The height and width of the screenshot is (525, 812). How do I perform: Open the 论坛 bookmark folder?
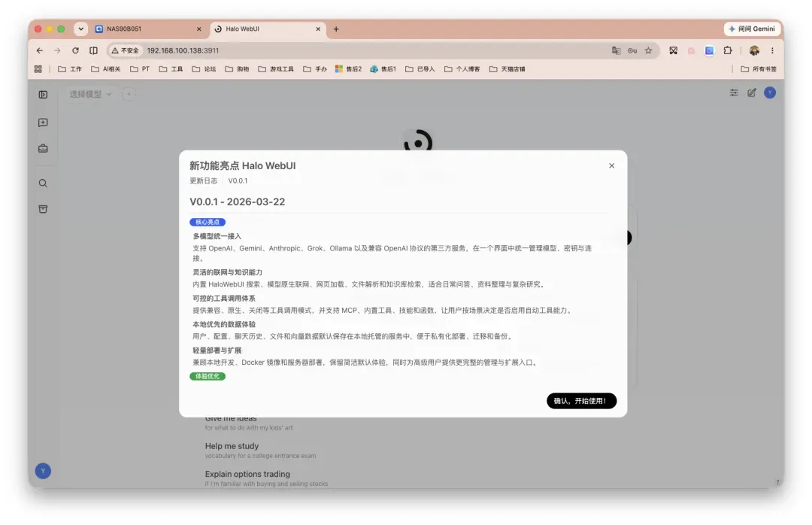[204, 69]
